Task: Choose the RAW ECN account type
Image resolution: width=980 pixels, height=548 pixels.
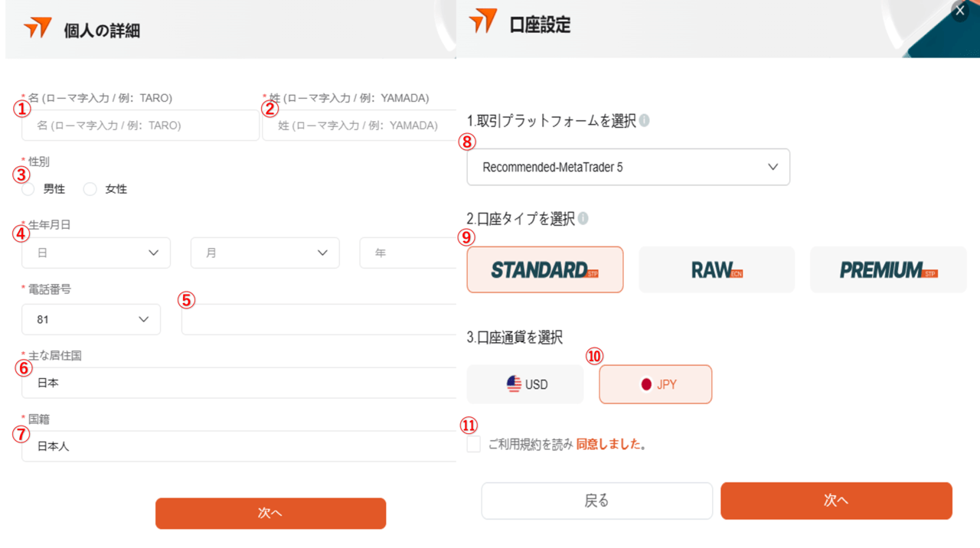Action: point(717,269)
